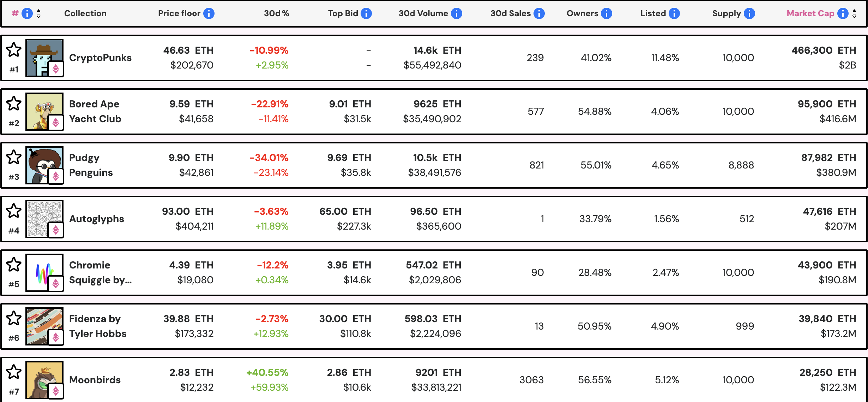Click the Supply info icon
Image resolution: width=868 pixels, height=402 pixels.
coord(750,13)
